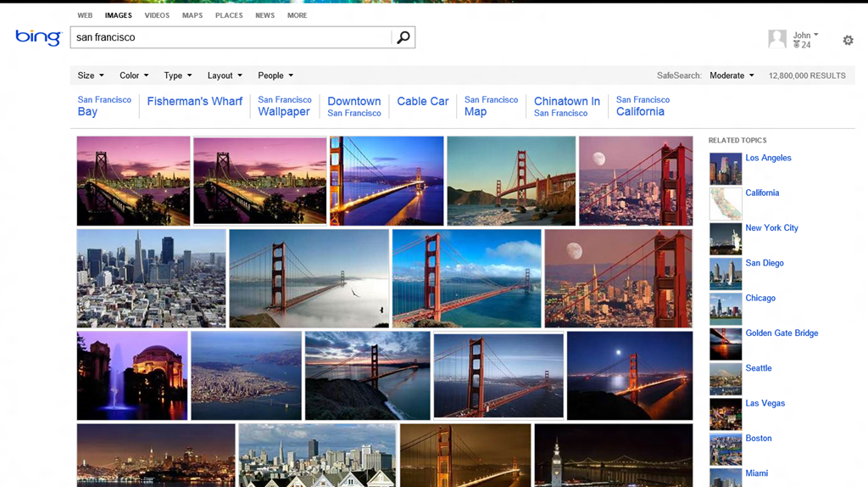Screen dimensions: 868x487
Task: Go to the VIDEOS tab
Action: [x=157, y=15]
